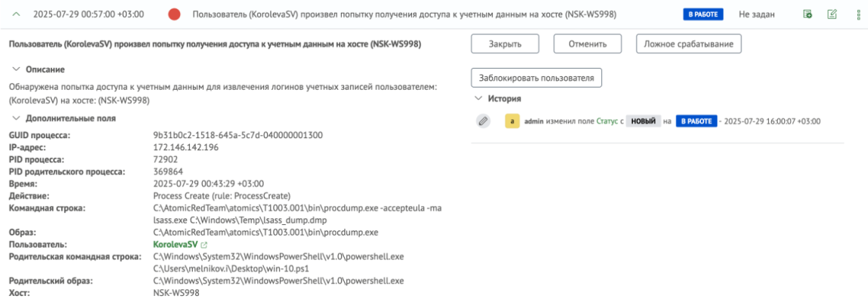The width and height of the screenshot is (868, 302).
Task: Collapse the alert row with top chevron
Action: pyautogui.click(x=15, y=14)
